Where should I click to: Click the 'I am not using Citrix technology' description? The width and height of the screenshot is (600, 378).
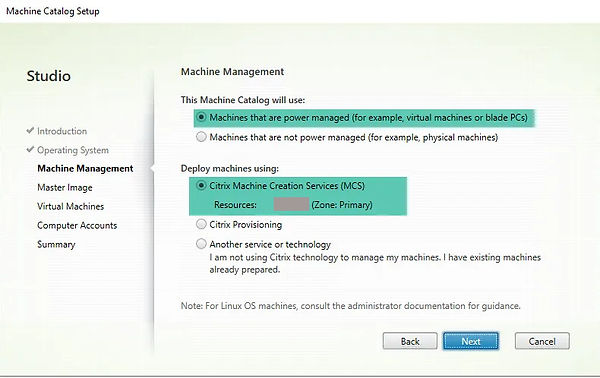pyautogui.click(x=375, y=263)
